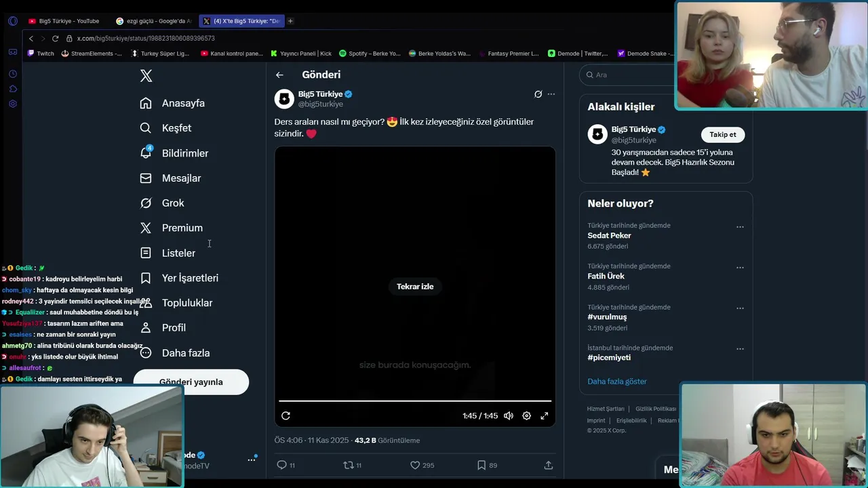Repost using the retweet icon
This screenshot has width=868, height=488.
pos(349,465)
